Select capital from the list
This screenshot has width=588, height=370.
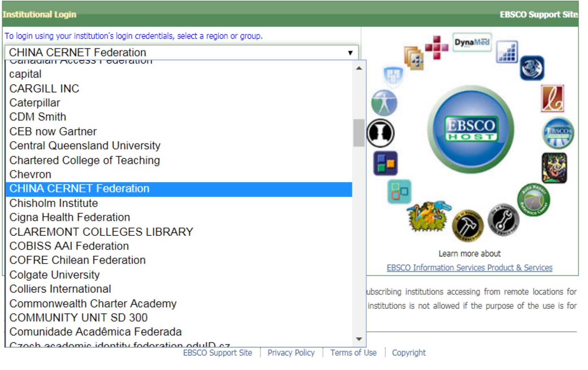[179, 74]
